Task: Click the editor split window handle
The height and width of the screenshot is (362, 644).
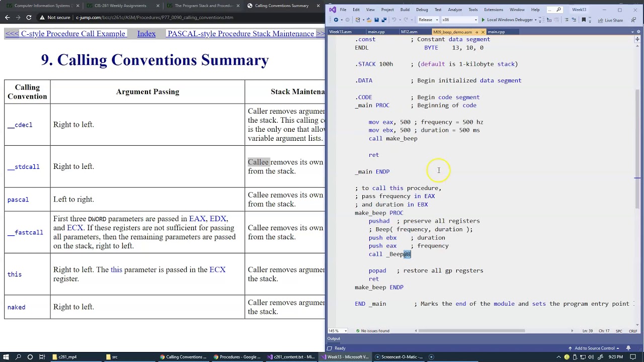Action: coord(638,39)
